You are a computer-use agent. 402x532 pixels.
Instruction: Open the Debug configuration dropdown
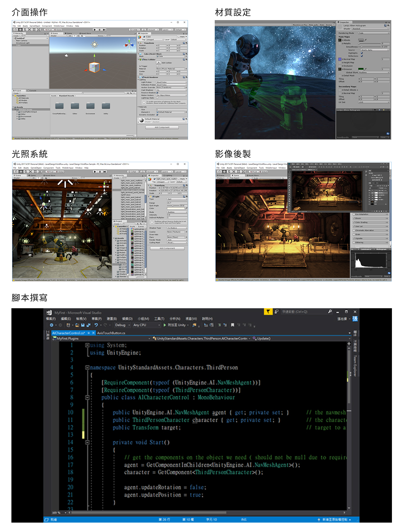122,325
